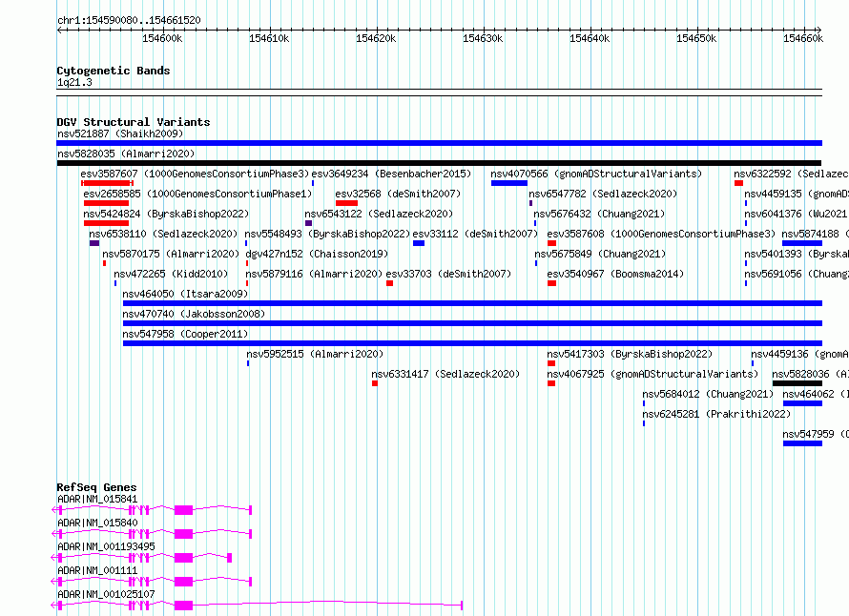Select the nsv4070566 gnomAD blue bar
This screenshot has width=849, height=616.
509,183
